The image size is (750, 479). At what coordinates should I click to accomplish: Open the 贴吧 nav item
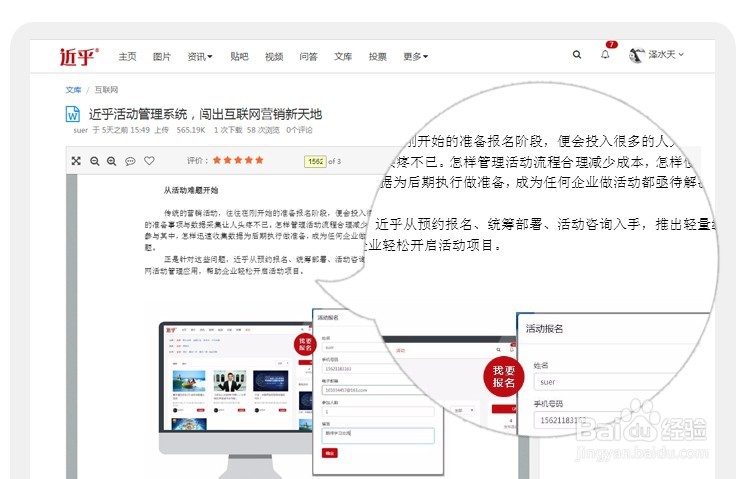pos(239,56)
